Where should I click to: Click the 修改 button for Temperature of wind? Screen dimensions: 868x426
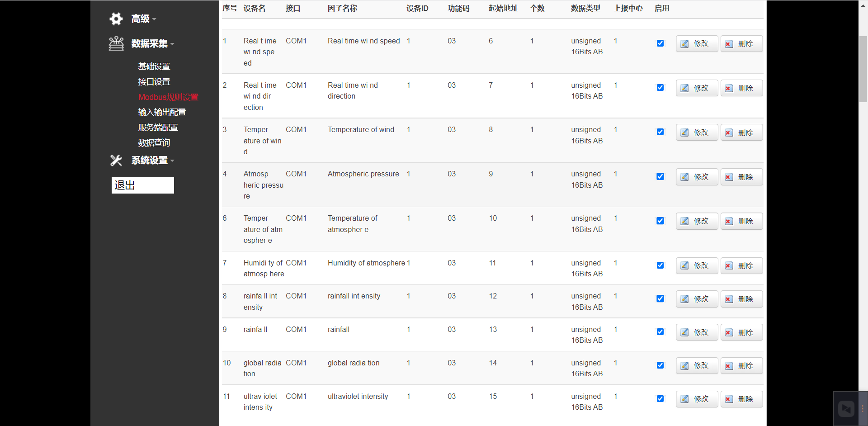pos(696,132)
